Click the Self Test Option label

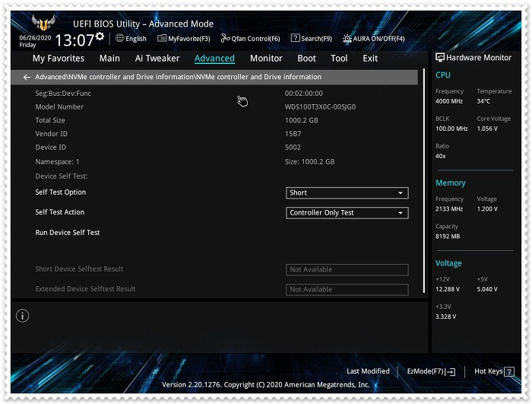point(60,192)
